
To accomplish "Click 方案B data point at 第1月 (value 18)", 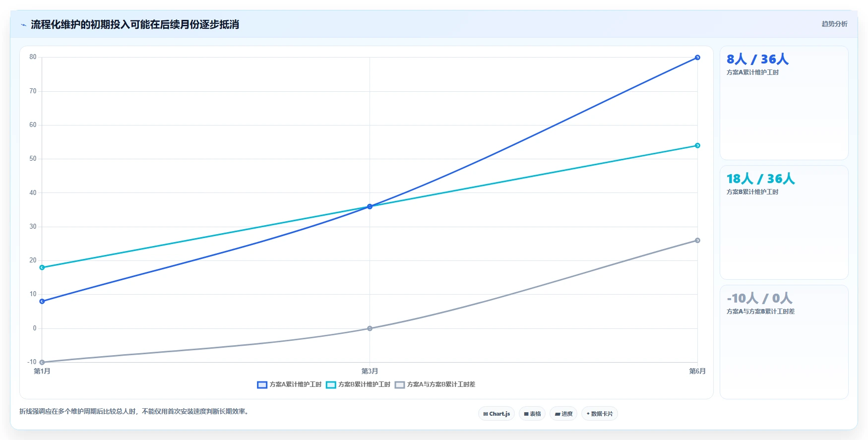I will click(x=42, y=267).
